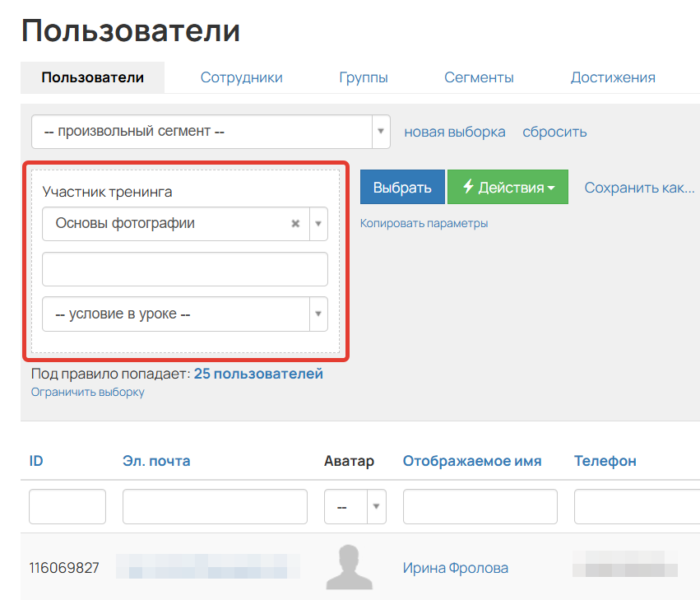The height and width of the screenshot is (600, 700).
Task: Click the 'сбросить' link
Action: click(554, 131)
